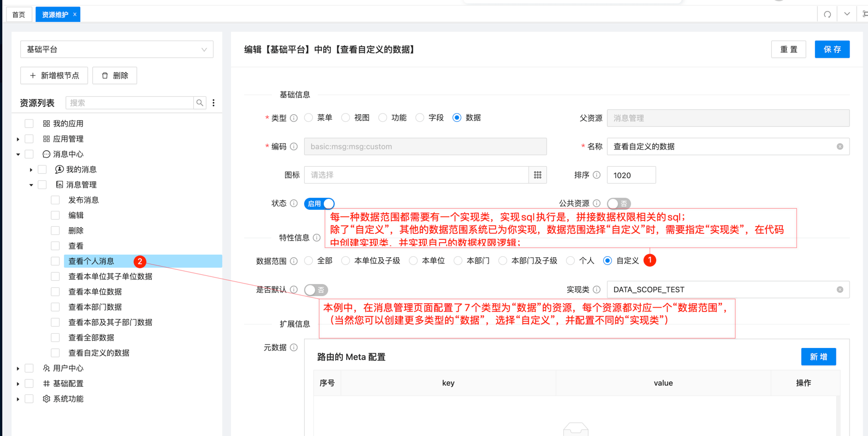
Task: Open the three-dot more options menu
Action: tap(213, 103)
